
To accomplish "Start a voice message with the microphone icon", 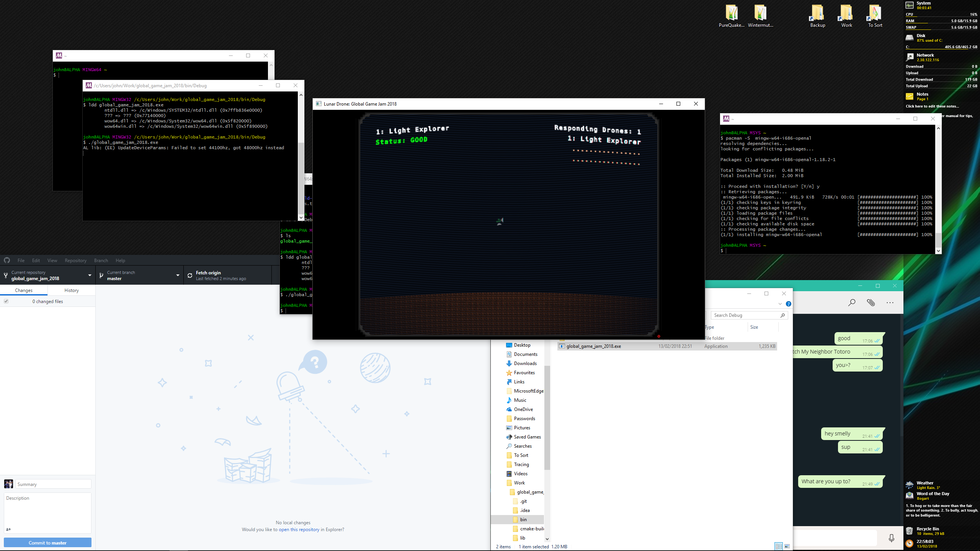I will (x=892, y=537).
